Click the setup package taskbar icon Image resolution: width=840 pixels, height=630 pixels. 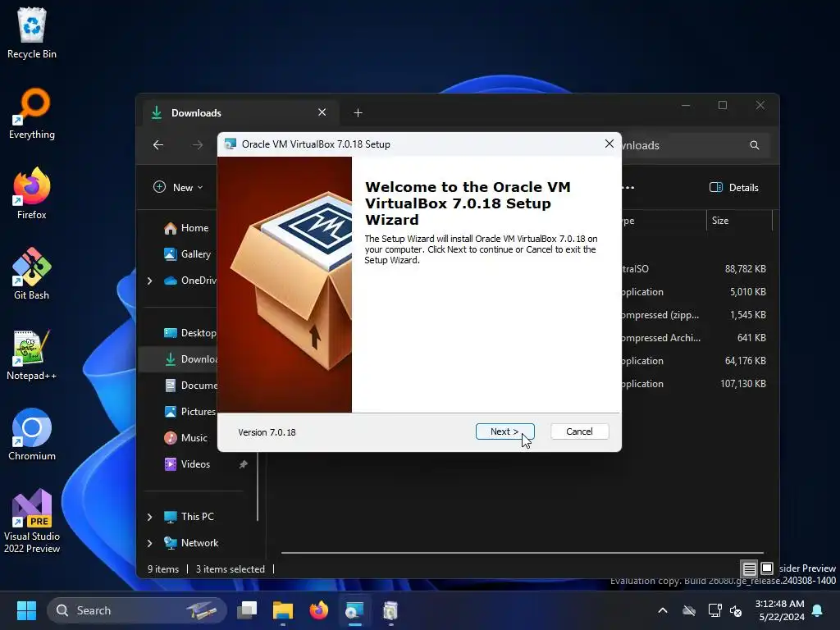390,610
